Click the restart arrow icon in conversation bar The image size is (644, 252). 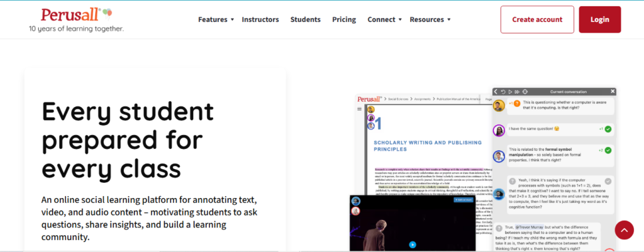(503, 92)
